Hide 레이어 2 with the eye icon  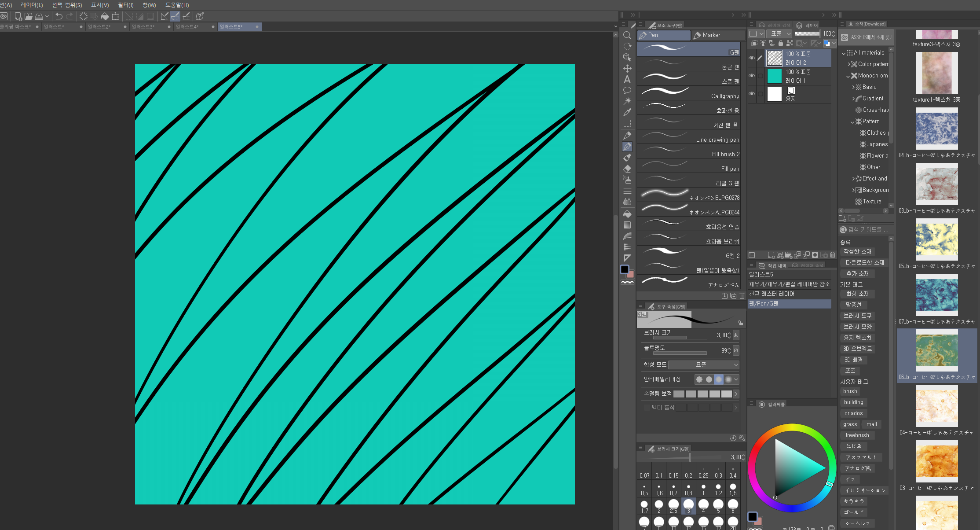pyautogui.click(x=752, y=58)
